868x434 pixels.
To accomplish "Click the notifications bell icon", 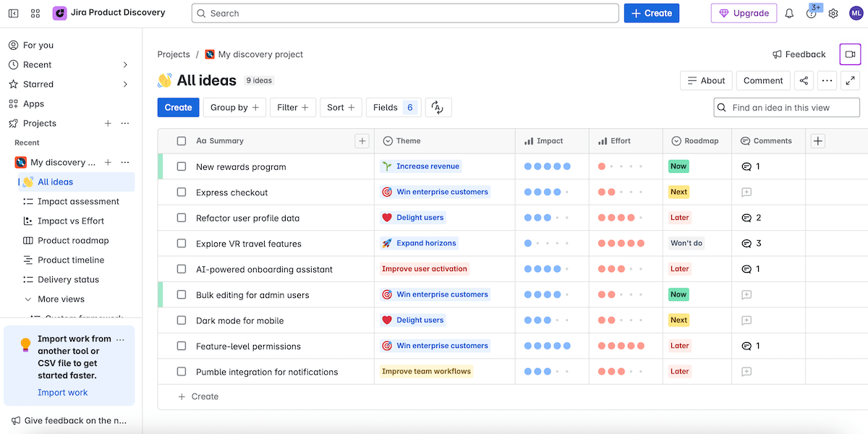I will coord(789,13).
